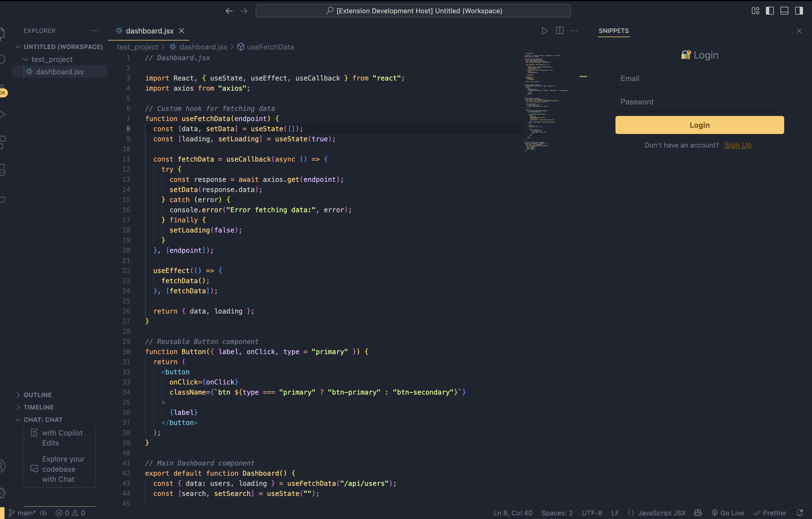The image size is (812, 519).
Task: Switch to the SNIPPETS tab
Action: pos(613,31)
